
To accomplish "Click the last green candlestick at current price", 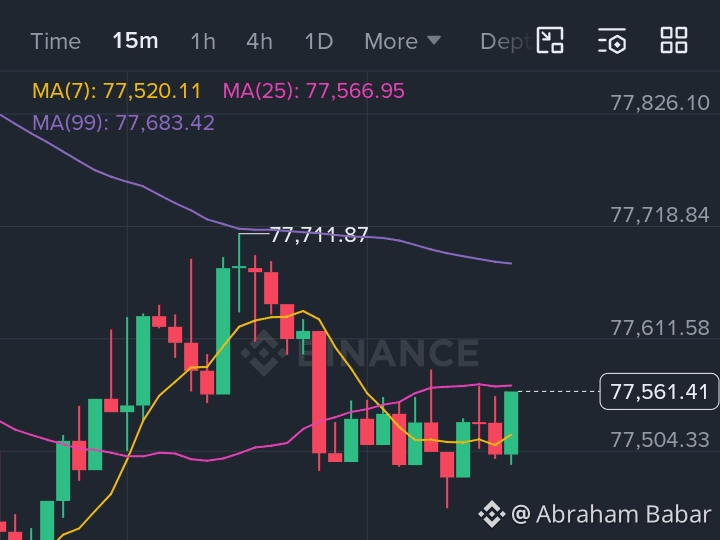I will point(511,423).
